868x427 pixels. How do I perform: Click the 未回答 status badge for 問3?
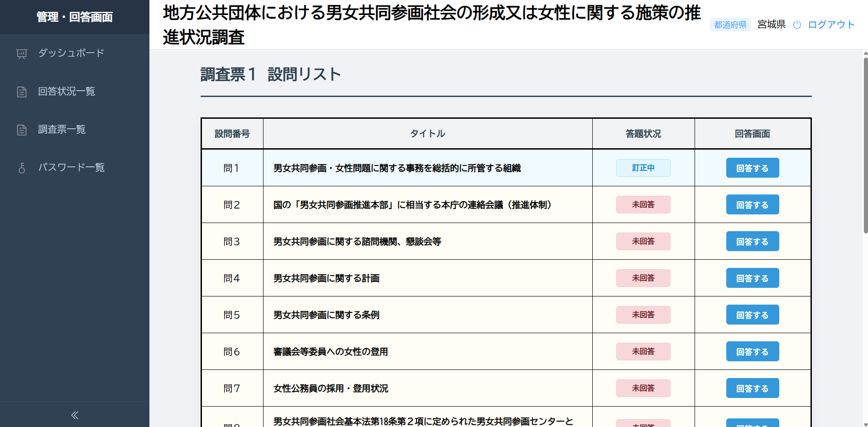[643, 241]
